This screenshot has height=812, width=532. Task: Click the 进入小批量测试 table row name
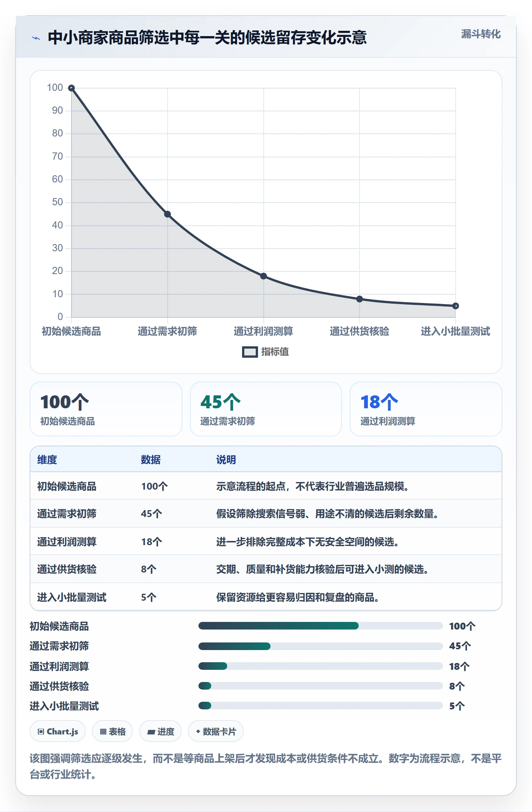(72, 597)
